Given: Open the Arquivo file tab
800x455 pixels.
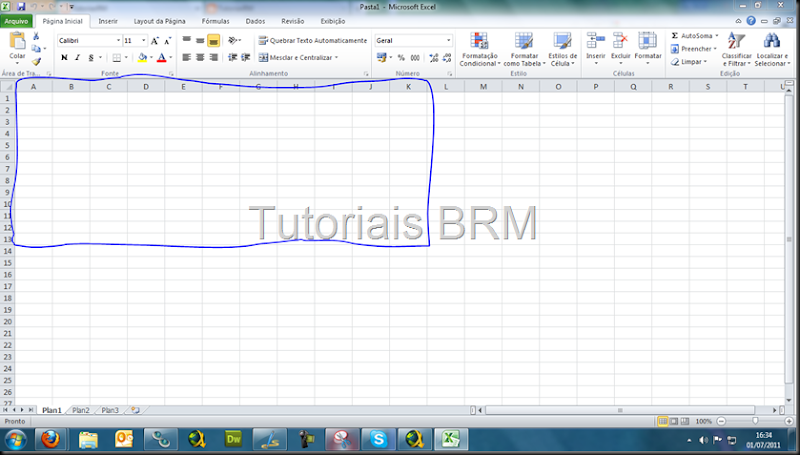Looking at the screenshot, I should 16,21.
